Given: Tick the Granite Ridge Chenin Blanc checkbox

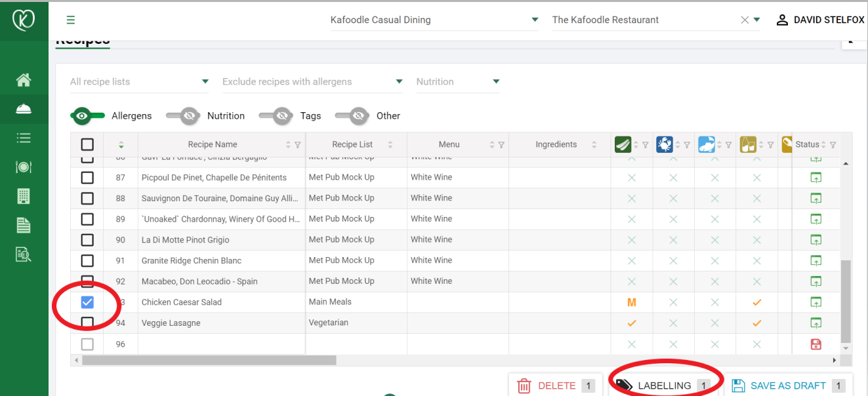Looking at the screenshot, I should coord(87,261).
